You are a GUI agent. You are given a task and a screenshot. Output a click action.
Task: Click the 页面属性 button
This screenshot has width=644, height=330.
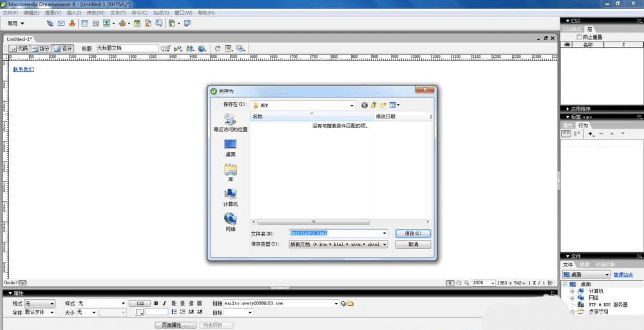pyautogui.click(x=176, y=325)
